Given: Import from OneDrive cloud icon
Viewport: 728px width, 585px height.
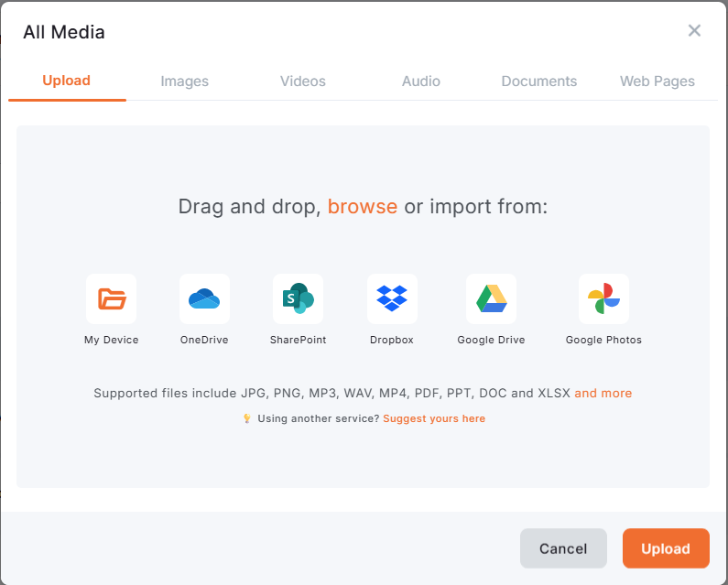Looking at the screenshot, I should (x=204, y=298).
